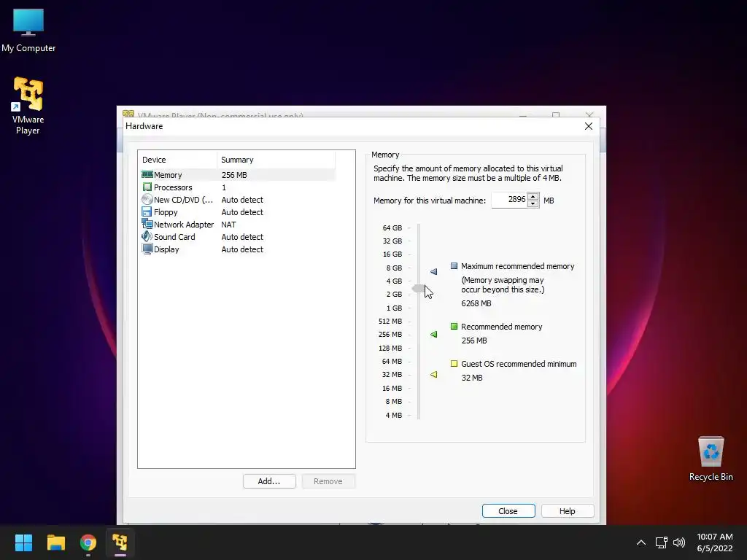
Task: Click the memory slider thumb
Action: pyautogui.click(x=418, y=289)
